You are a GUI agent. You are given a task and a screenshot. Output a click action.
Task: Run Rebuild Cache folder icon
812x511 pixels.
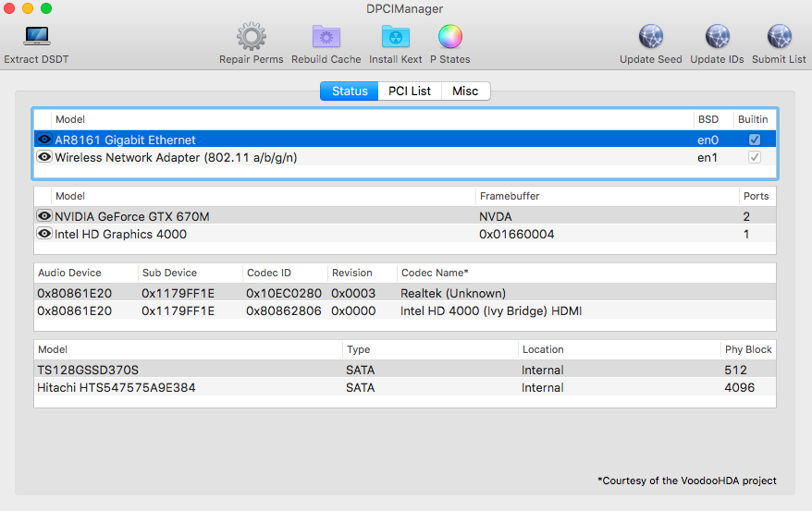coord(326,37)
